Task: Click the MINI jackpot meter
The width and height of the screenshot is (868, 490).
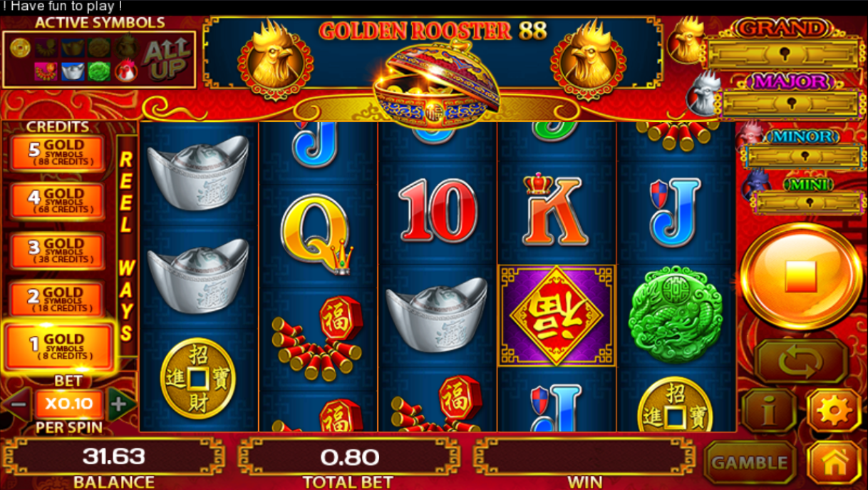Action: (x=809, y=203)
